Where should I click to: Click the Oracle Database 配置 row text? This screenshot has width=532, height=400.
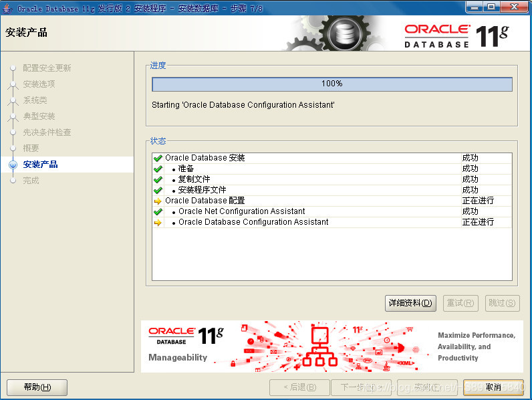(x=205, y=201)
